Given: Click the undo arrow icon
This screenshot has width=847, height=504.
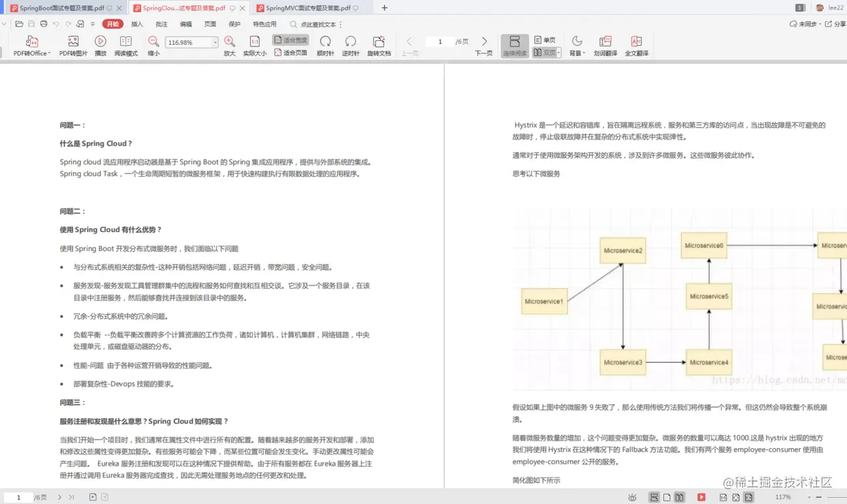Looking at the screenshot, I should point(56,24).
